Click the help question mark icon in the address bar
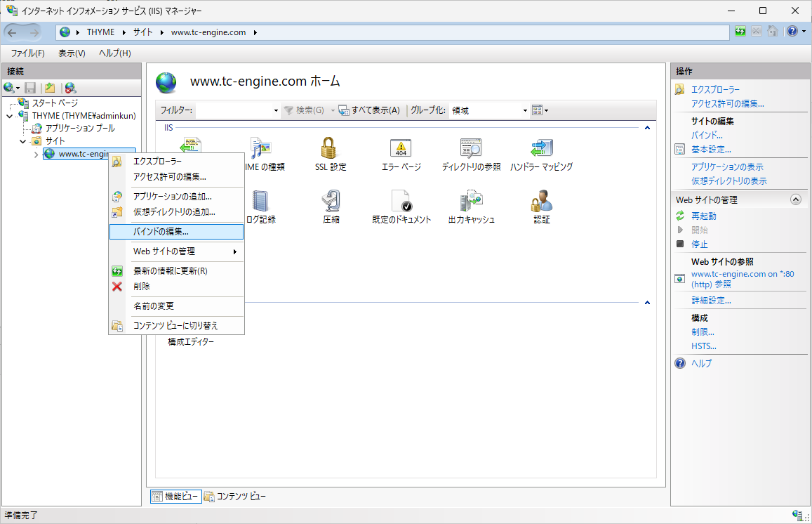This screenshot has width=812, height=524. [792, 31]
